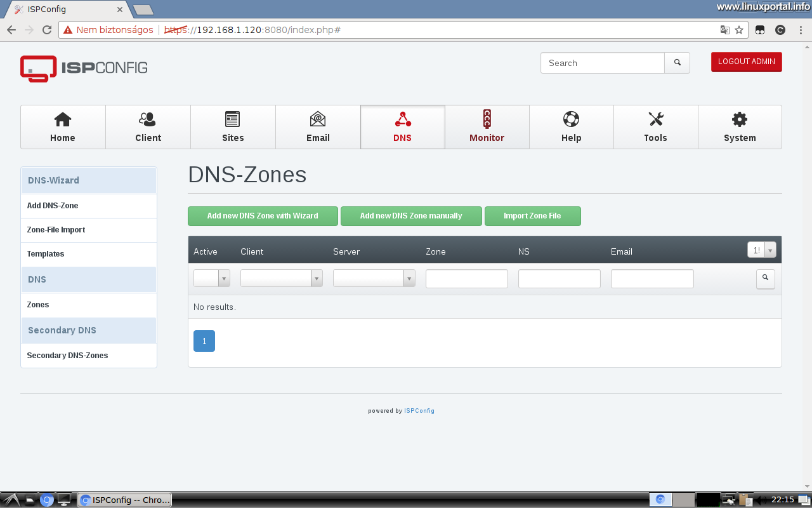Follow the ISPConfig footer link

419,411
